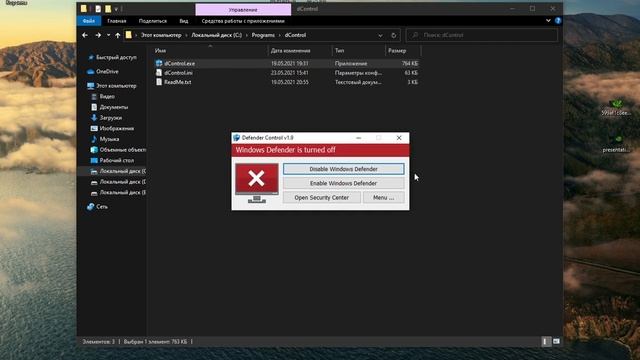Click Этот компьютер in address bar
This screenshot has height=360, width=640.
pos(161,35)
